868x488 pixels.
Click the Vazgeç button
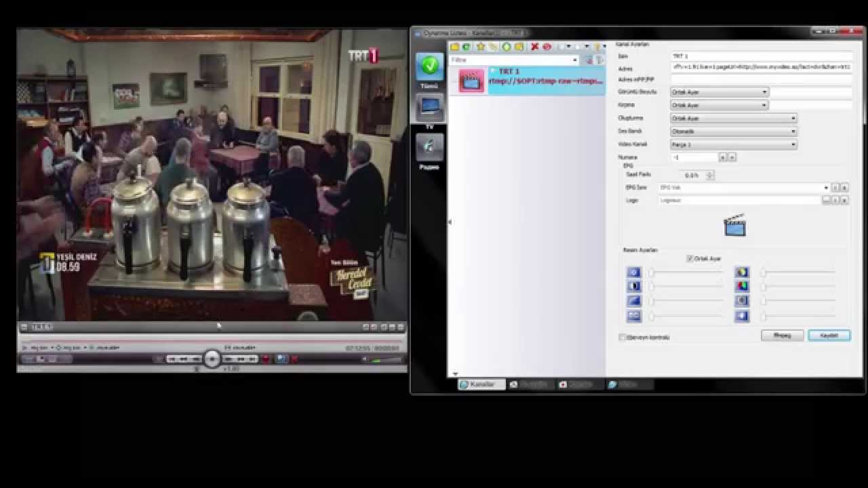782,335
